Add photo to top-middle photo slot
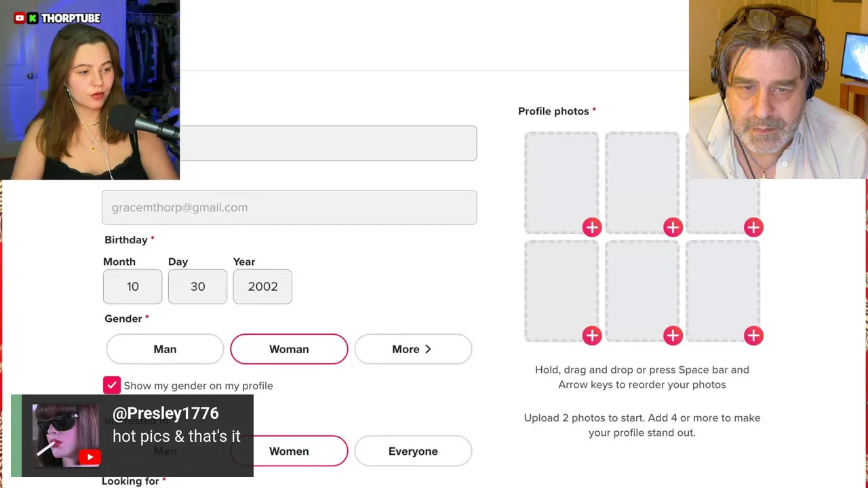The height and width of the screenshot is (488, 868). (673, 228)
